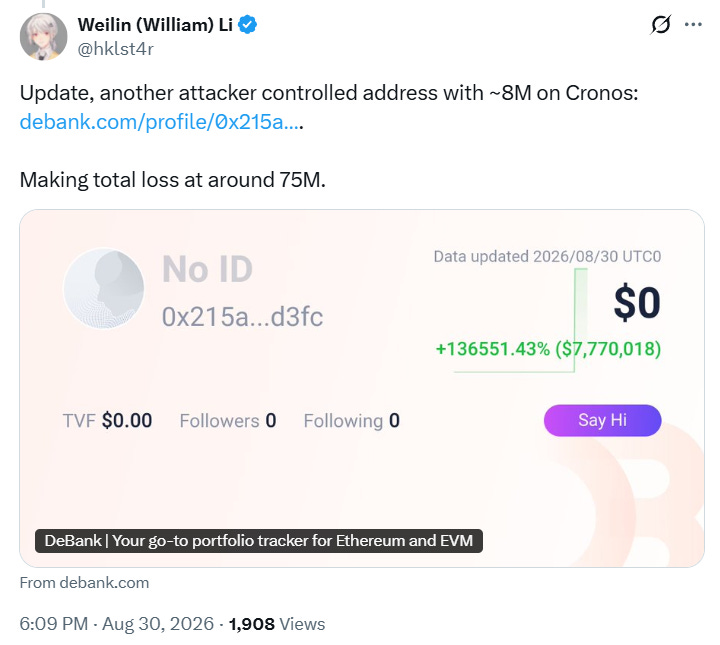Click the Say Hi button
Screen dimensions: 720x645
602,420
